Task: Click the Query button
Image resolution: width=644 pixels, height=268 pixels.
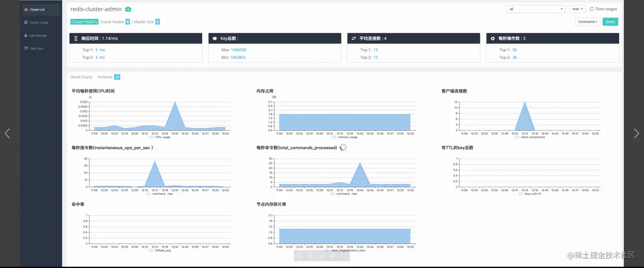Action: [610, 22]
